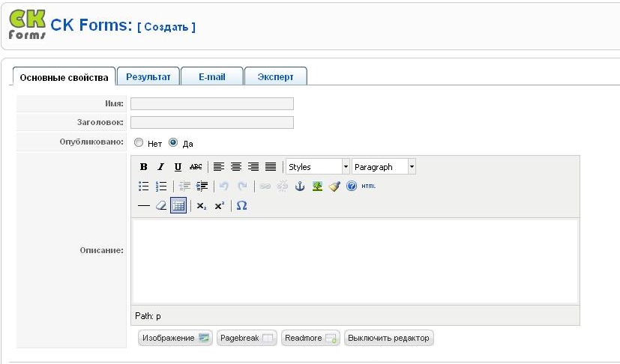Switch to the Эксперт tab

pos(275,76)
